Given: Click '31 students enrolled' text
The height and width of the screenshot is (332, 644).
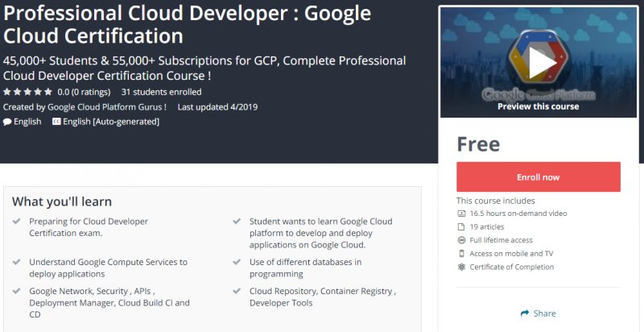Looking at the screenshot, I should [162, 92].
